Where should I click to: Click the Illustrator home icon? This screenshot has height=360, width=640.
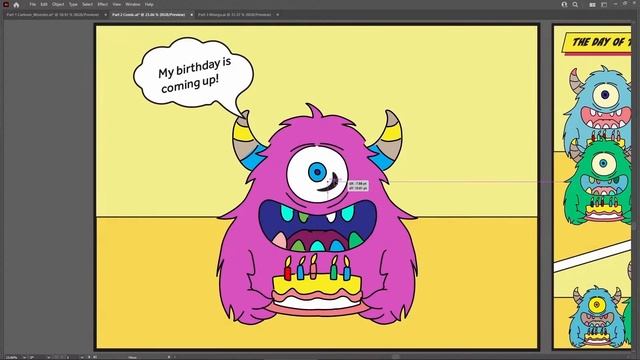click(x=16, y=5)
